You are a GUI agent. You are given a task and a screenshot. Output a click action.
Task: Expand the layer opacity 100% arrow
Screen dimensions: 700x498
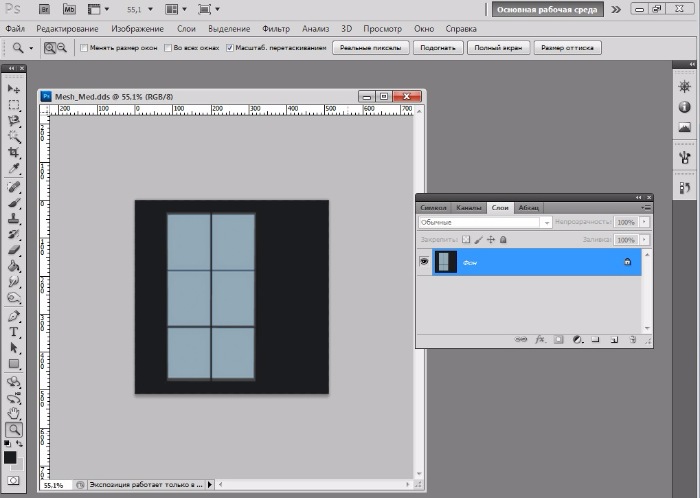(643, 222)
